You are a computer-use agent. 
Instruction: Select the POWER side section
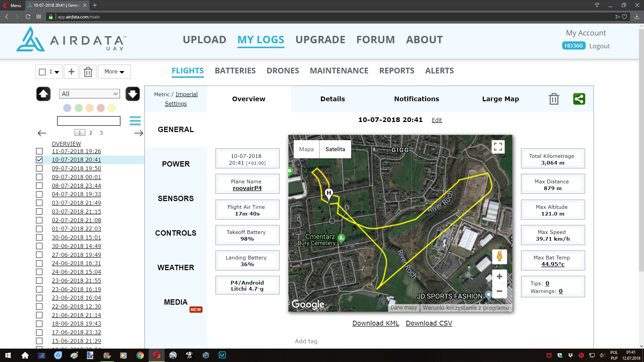(176, 164)
